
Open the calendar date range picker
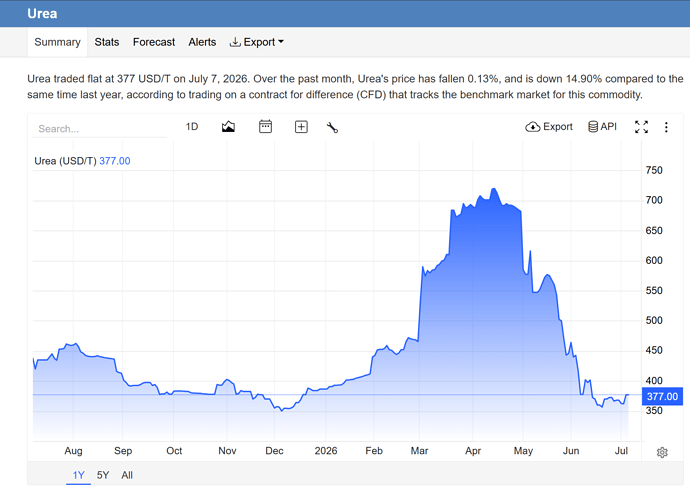click(265, 127)
